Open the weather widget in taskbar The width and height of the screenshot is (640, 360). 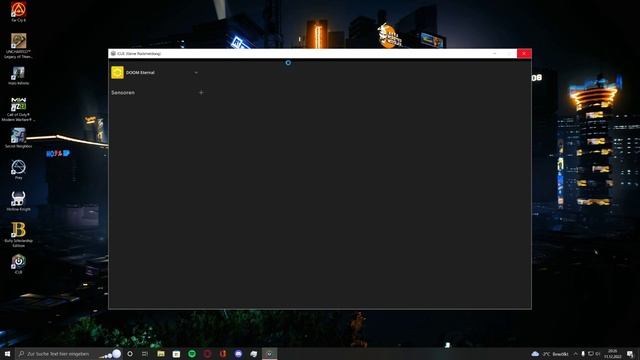[550, 353]
